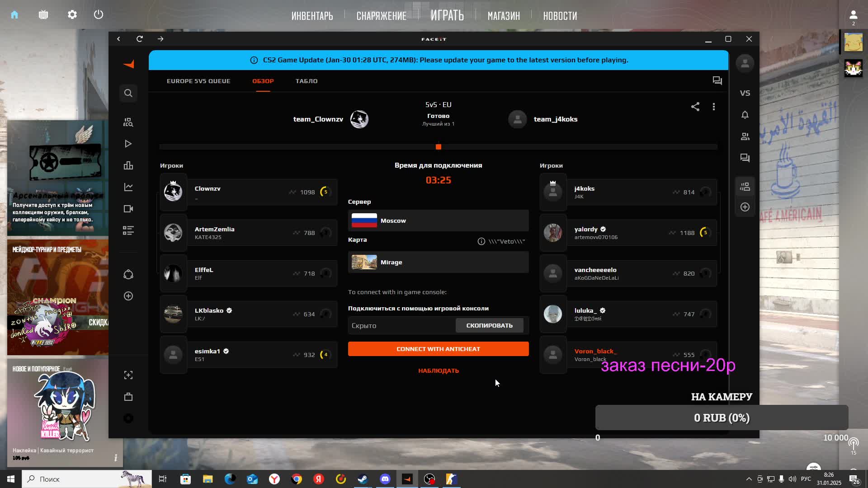This screenshot has height=488, width=868.
Task: Open the video camera icon in sidebar
Action: tap(128, 209)
